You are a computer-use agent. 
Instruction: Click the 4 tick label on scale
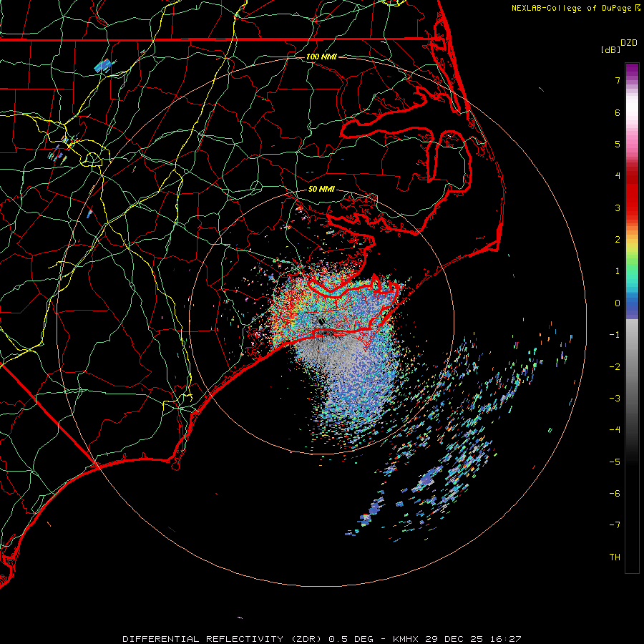coord(618,176)
